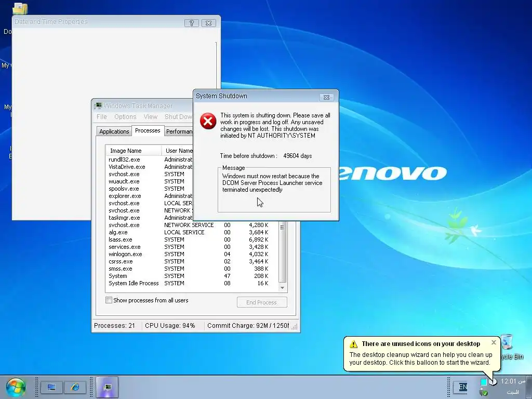The image size is (532, 399).
Task: Select the smss.exe process row
Action: [x=192, y=269]
